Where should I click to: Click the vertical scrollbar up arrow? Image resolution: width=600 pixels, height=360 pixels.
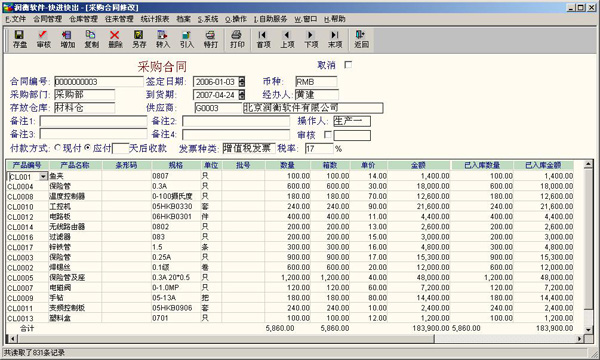(589, 165)
